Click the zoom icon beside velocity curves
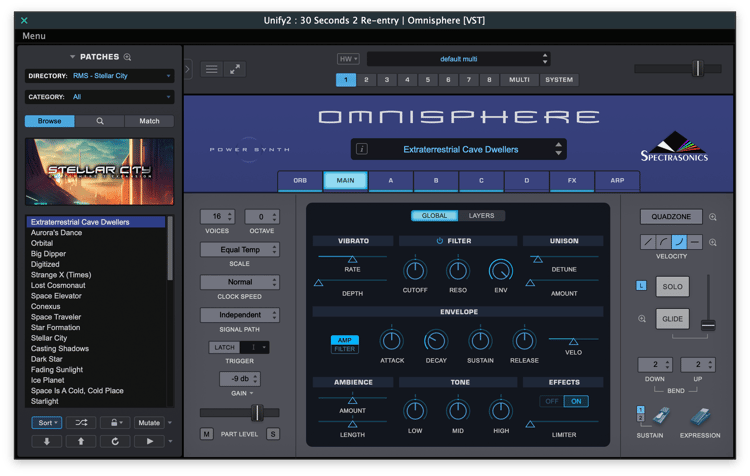750x476 pixels. pos(713,243)
